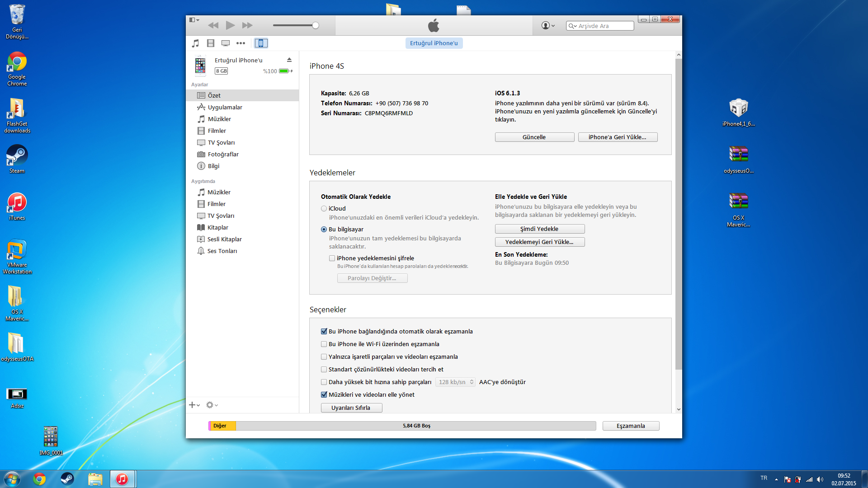Enable Wi-Fi sync with this iPhone

point(324,344)
